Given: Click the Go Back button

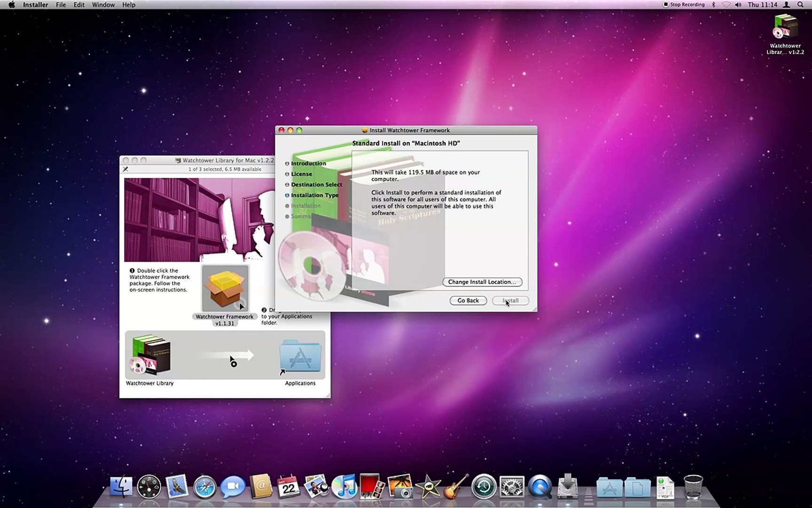Looking at the screenshot, I should tap(468, 301).
